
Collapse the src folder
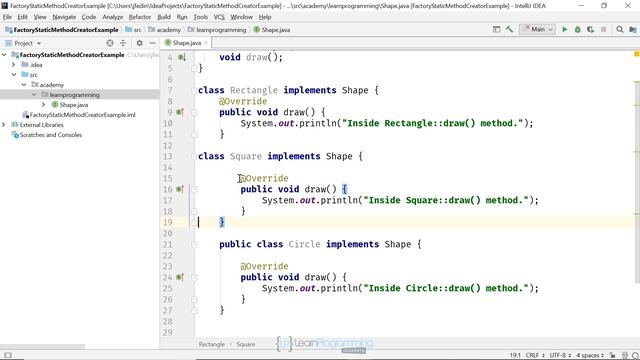[14, 75]
